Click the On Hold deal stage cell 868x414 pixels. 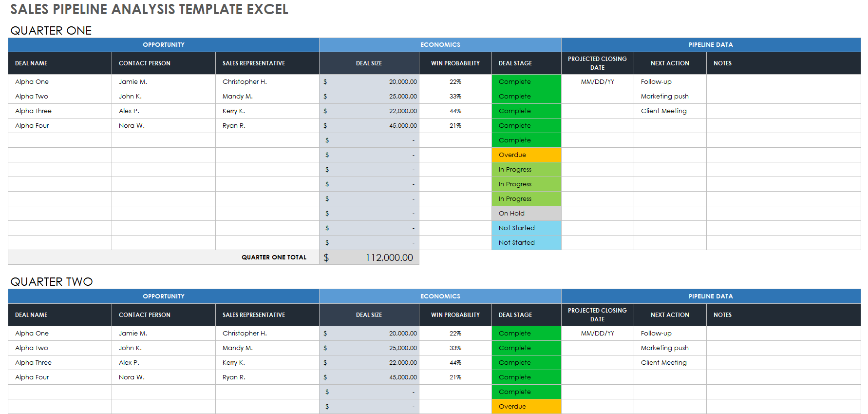(x=526, y=214)
